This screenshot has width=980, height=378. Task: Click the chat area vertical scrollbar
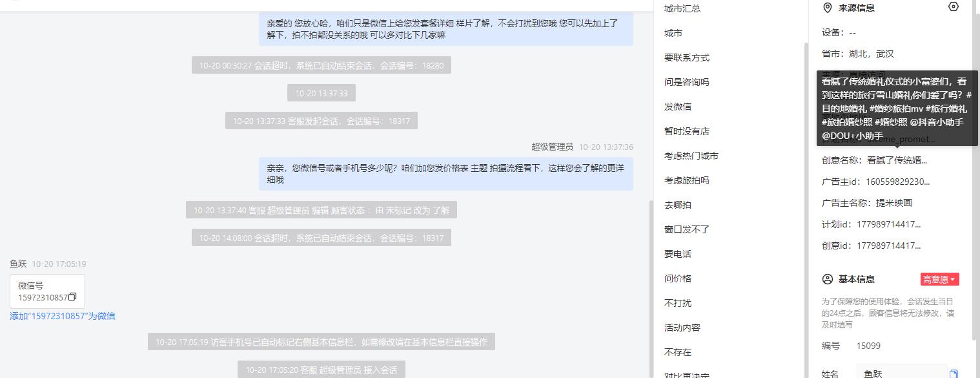click(651, 288)
